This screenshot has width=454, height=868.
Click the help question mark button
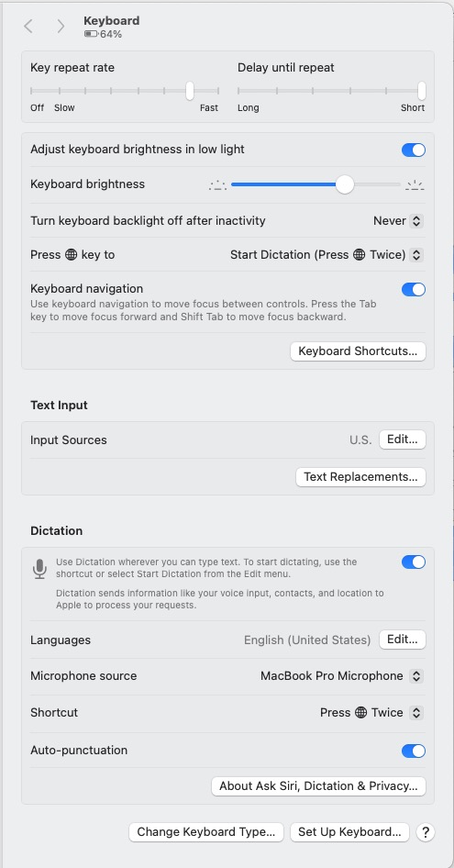point(426,831)
